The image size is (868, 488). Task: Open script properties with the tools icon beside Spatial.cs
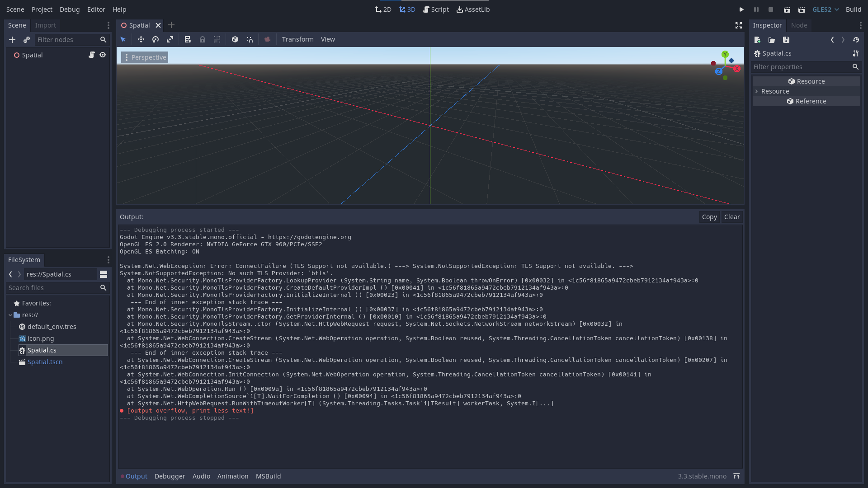[856, 53]
